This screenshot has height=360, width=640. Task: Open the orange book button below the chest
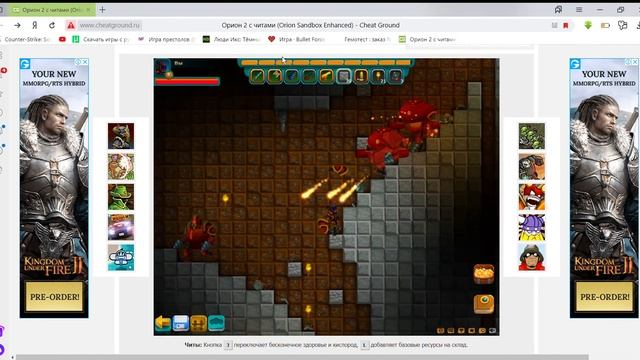484,304
